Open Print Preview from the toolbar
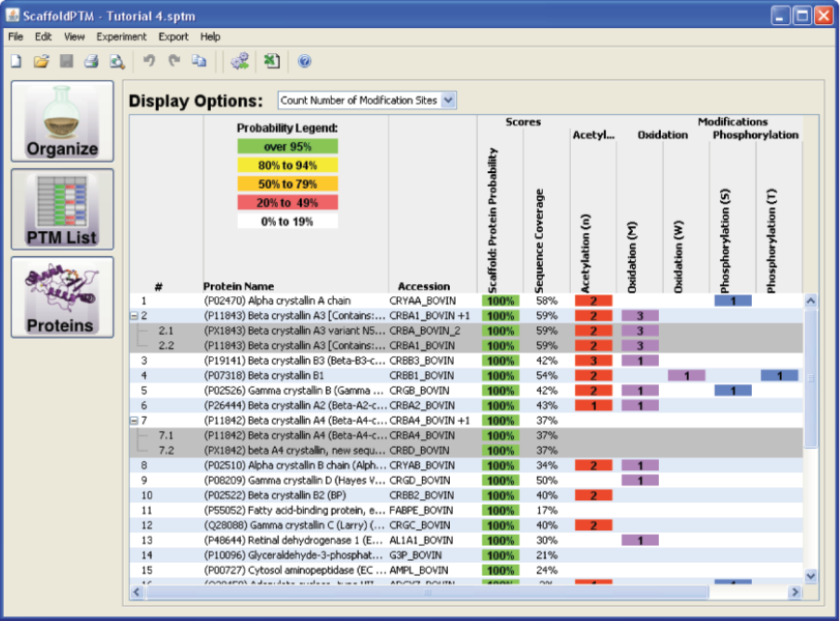The width and height of the screenshot is (840, 621). pos(117,62)
